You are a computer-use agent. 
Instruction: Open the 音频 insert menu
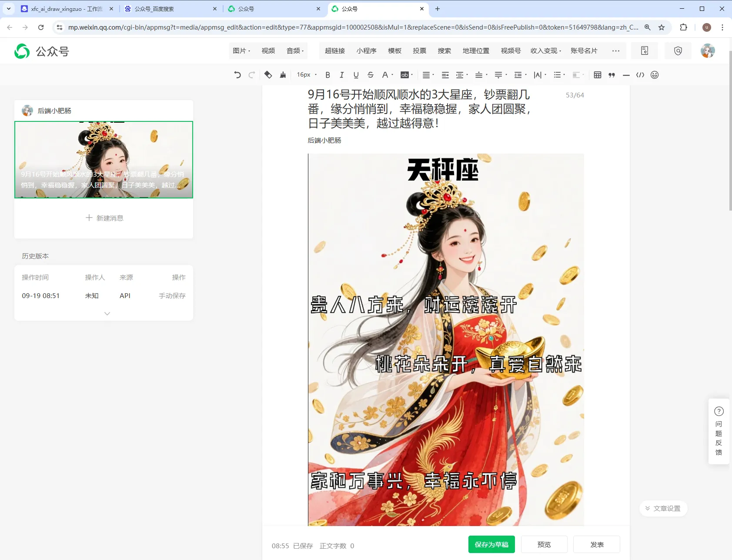[295, 51]
